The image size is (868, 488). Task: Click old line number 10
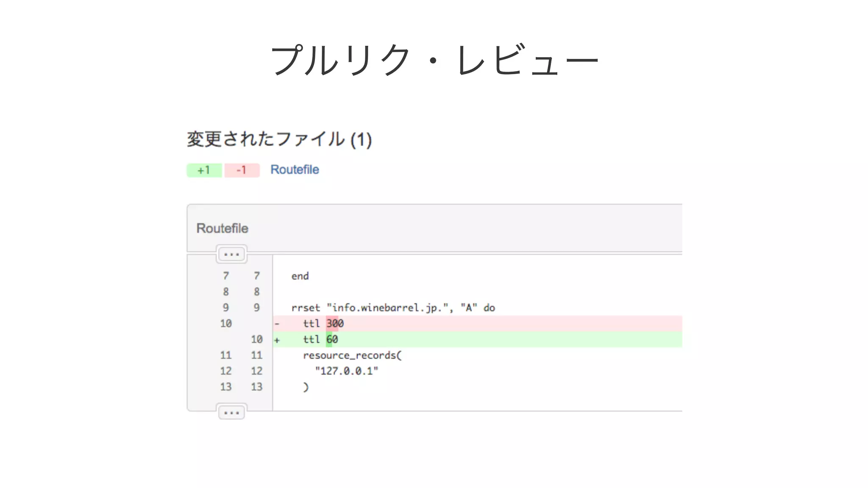(x=225, y=324)
